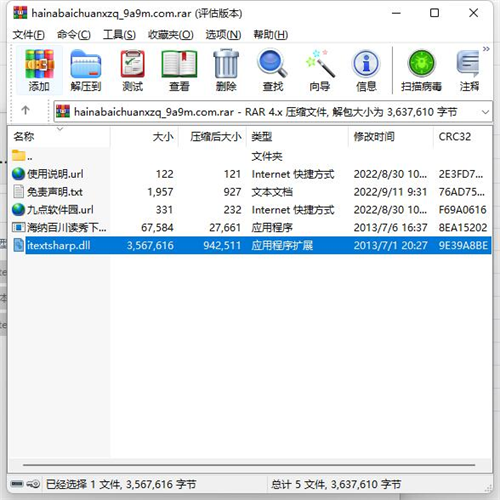The width and height of the screenshot is (500, 500).
Task: Click the application icon of 海纳百川读秀下
Action: 18,227
